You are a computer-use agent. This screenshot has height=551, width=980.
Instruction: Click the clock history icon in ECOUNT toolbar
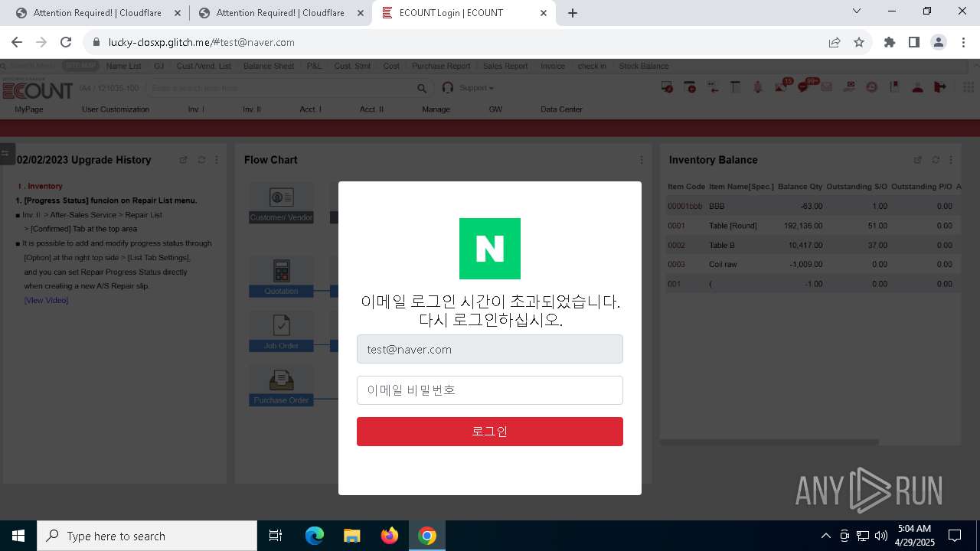[x=871, y=87]
